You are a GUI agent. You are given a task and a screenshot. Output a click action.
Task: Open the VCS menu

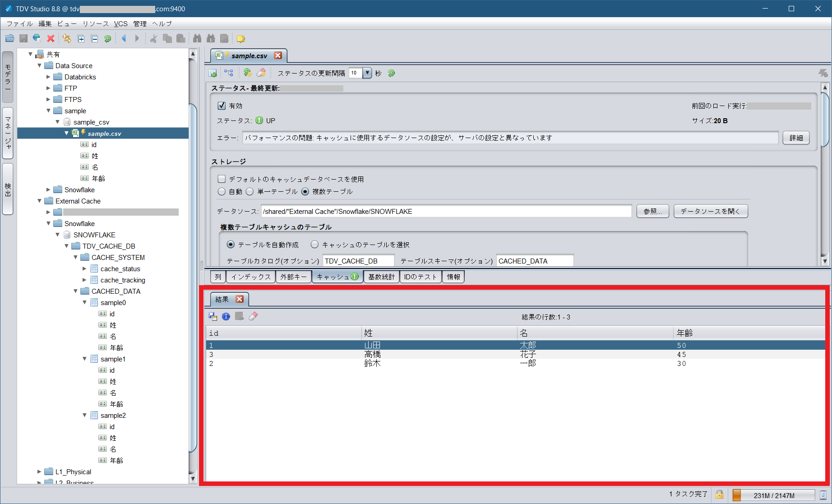[x=120, y=23]
